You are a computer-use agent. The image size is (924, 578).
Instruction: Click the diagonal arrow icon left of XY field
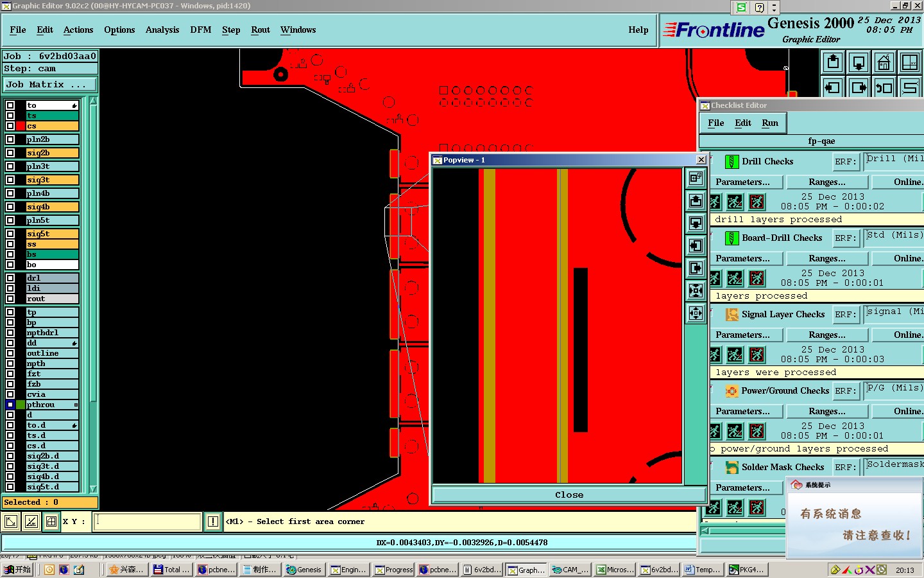tap(11, 521)
